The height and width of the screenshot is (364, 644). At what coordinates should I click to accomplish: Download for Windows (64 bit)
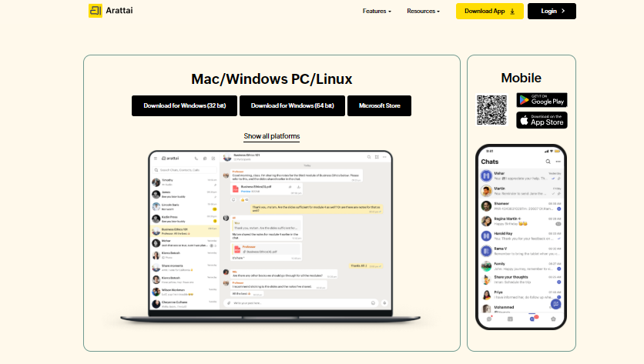tap(293, 106)
